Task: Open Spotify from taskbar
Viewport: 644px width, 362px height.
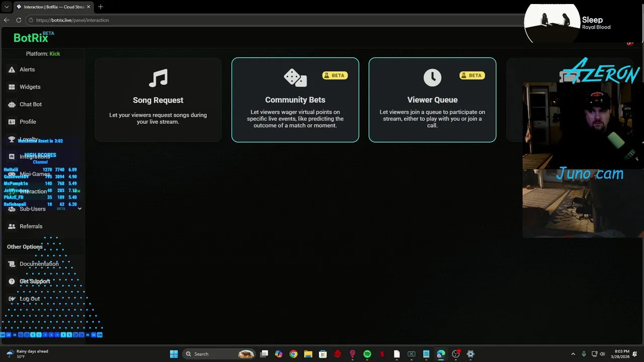Action: point(367,354)
